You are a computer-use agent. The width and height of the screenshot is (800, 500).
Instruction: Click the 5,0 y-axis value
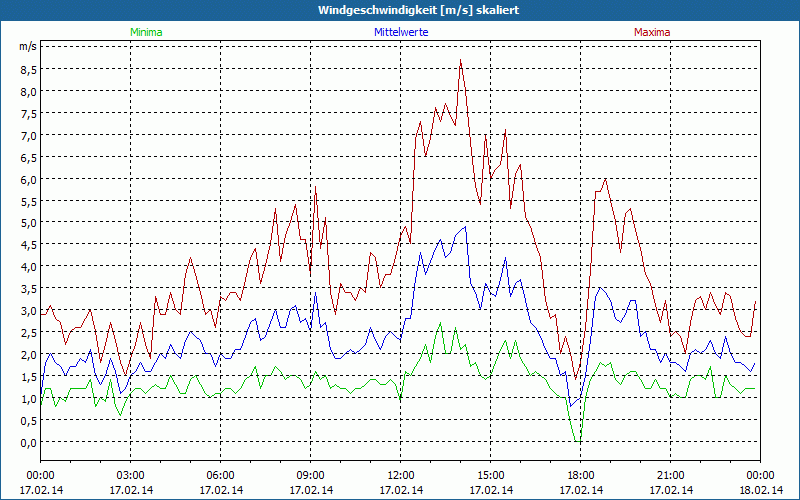(28, 223)
